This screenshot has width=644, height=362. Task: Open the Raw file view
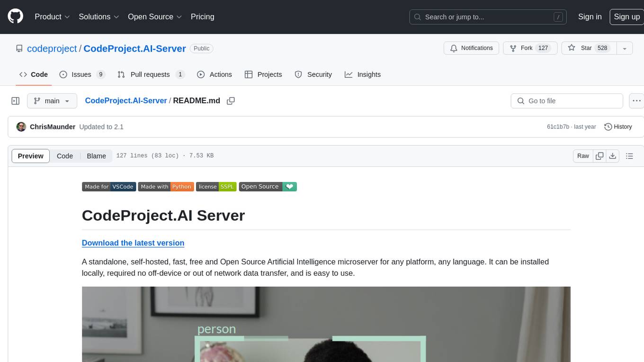point(583,156)
